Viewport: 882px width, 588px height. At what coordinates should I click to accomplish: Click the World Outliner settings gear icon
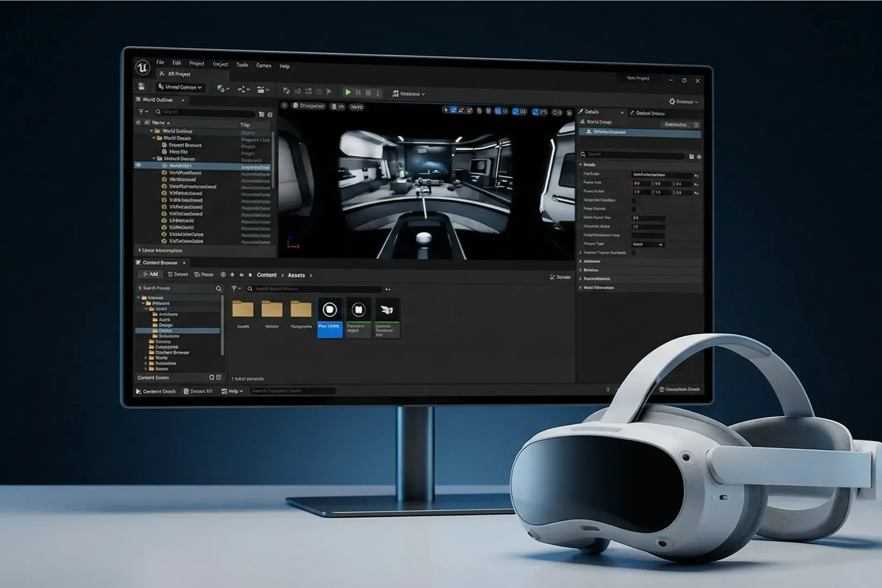pyautogui.click(x=270, y=115)
